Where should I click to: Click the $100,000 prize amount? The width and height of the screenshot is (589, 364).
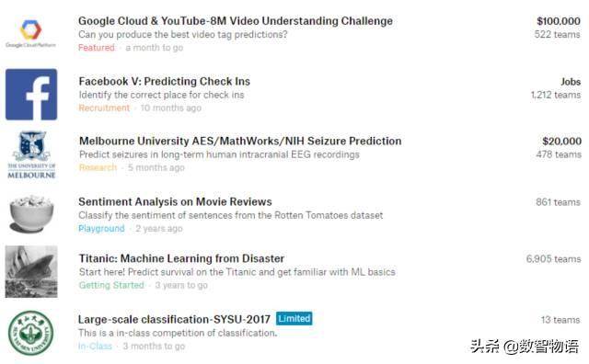(559, 21)
